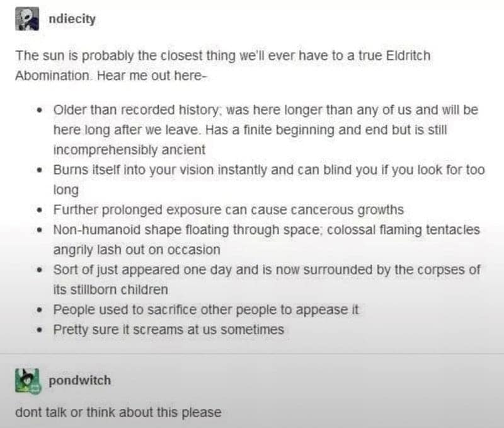Click the bullet dot before "Pretty sure"
The width and height of the screenshot is (504, 428).
[x=39, y=330]
